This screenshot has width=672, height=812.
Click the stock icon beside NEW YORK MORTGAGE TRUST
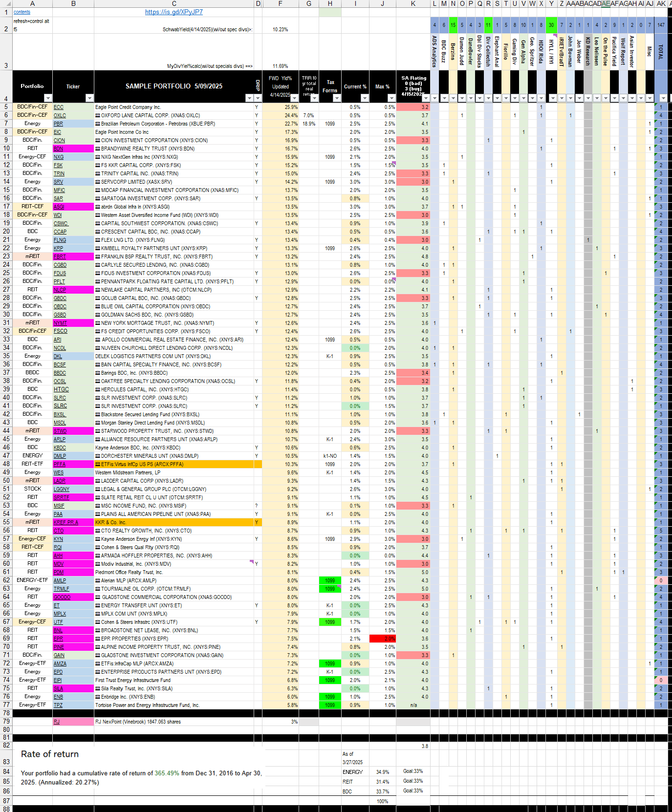click(x=98, y=323)
